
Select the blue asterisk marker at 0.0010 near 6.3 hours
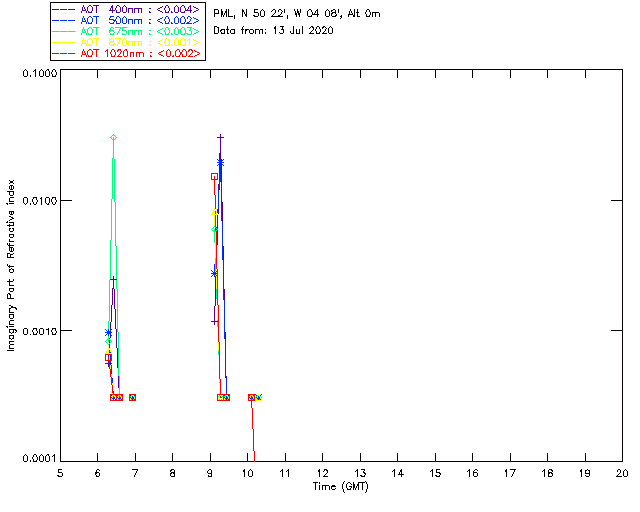(x=108, y=333)
